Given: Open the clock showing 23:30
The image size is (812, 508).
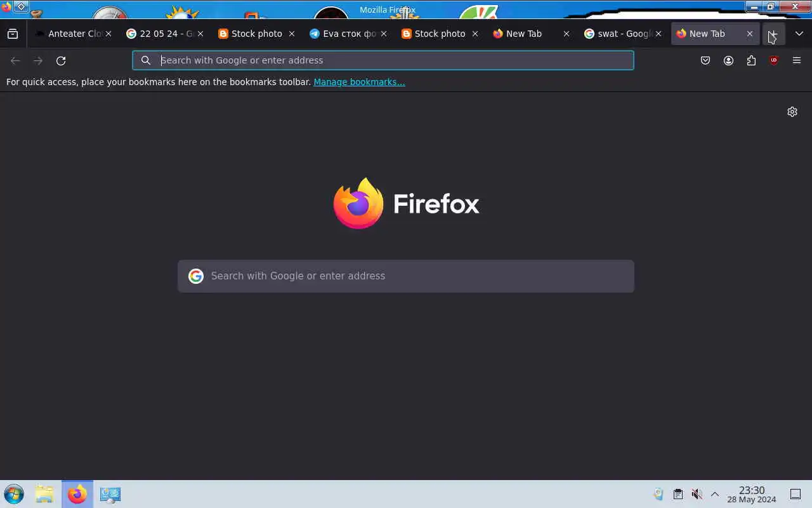Looking at the screenshot, I should 752,495.
